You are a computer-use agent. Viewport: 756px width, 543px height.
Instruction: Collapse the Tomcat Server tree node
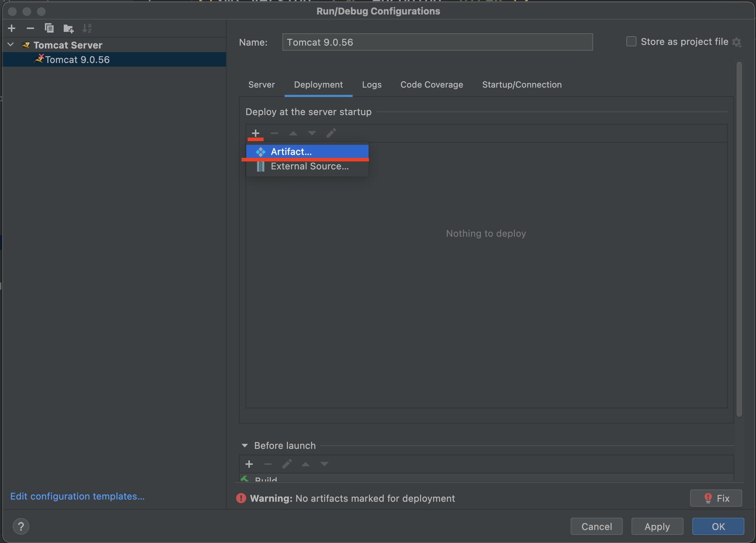[x=10, y=45]
